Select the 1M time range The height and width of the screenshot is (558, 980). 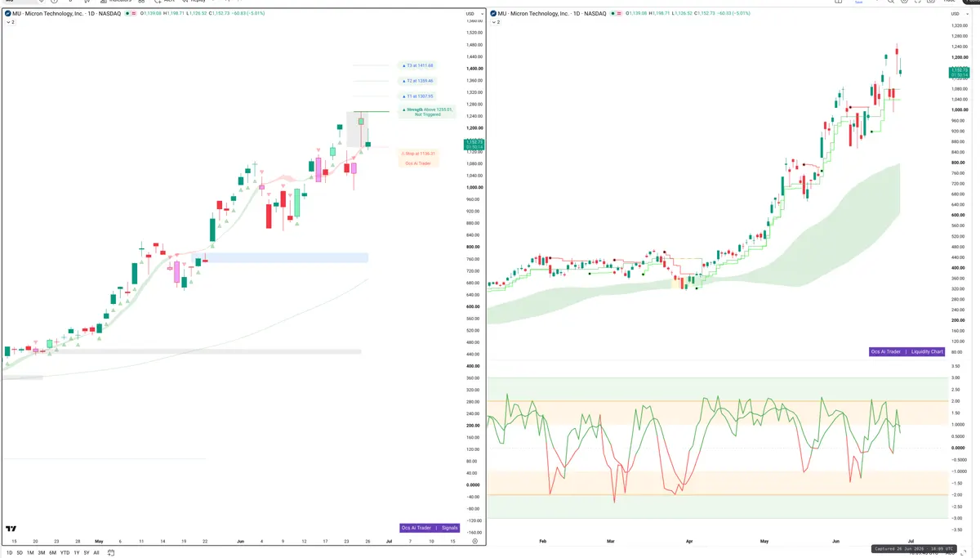point(30,553)
